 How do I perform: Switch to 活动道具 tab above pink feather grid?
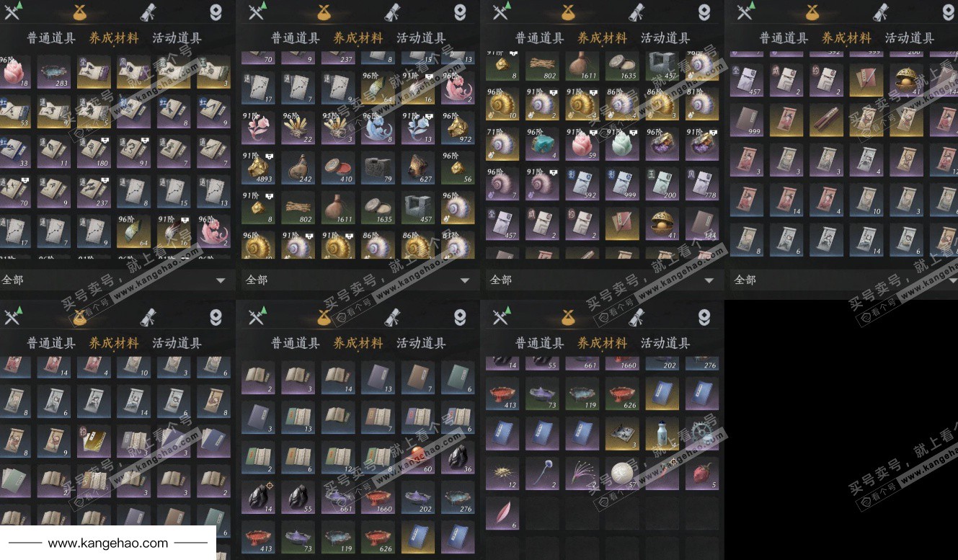(665, 343)
